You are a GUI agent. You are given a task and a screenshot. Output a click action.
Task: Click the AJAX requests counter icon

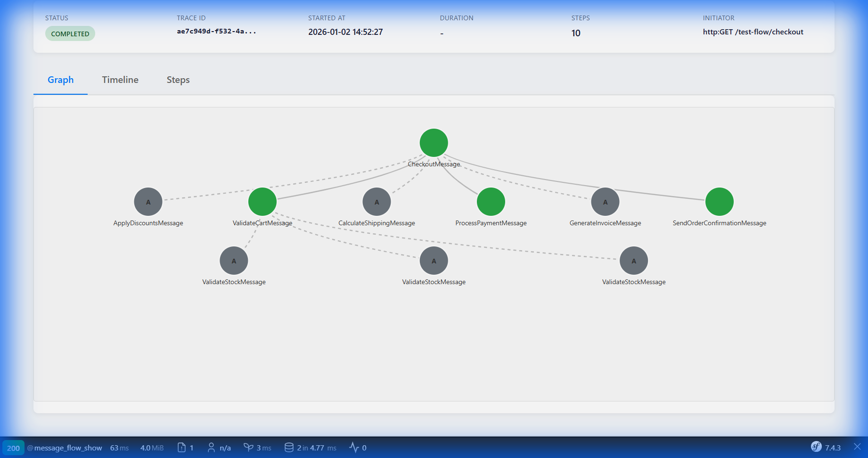(x=358, y=448)
